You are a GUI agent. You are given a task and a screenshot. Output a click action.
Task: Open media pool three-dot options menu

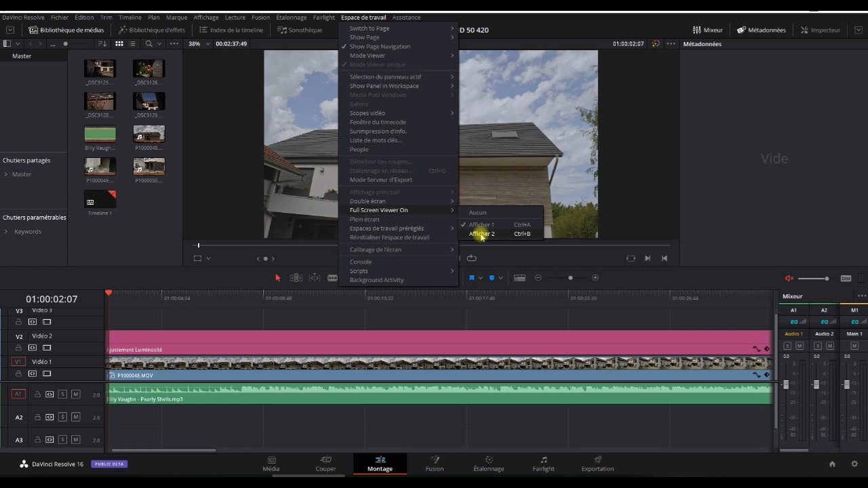[x=174, y=43]
